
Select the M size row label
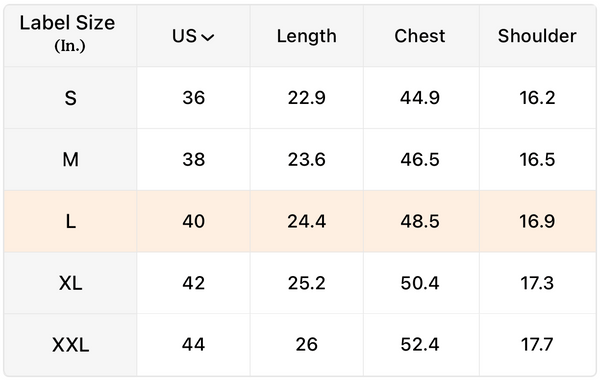pyautogui.click(x=70, y=160)
